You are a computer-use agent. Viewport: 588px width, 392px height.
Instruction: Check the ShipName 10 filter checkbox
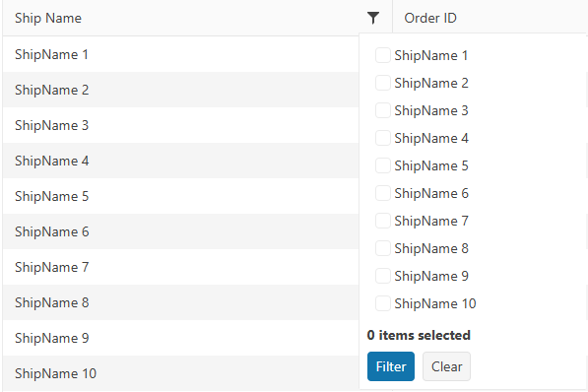[x=383, y=303]
